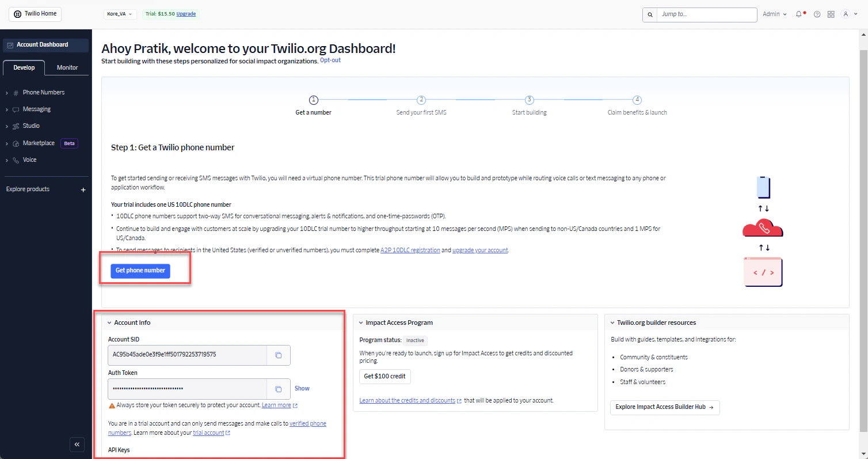
Task: Click the Phone Numbers hash icon in the sidebar
Action: tap(16, 93)
